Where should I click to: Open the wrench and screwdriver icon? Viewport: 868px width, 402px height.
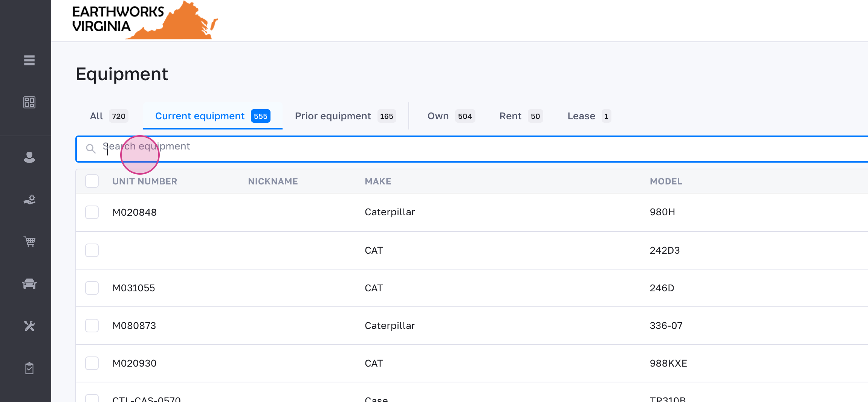[x=29, y=326]
